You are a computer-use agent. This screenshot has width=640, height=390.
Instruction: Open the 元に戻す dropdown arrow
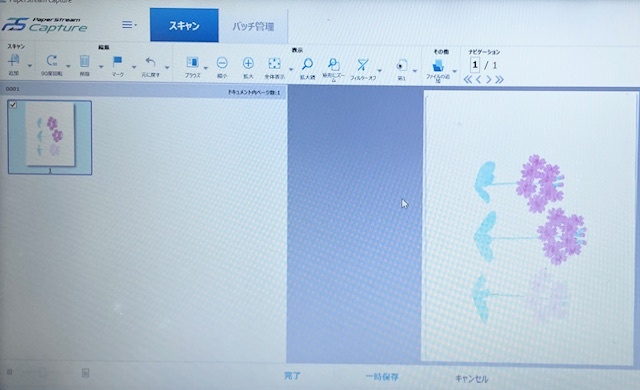[167, 67]
